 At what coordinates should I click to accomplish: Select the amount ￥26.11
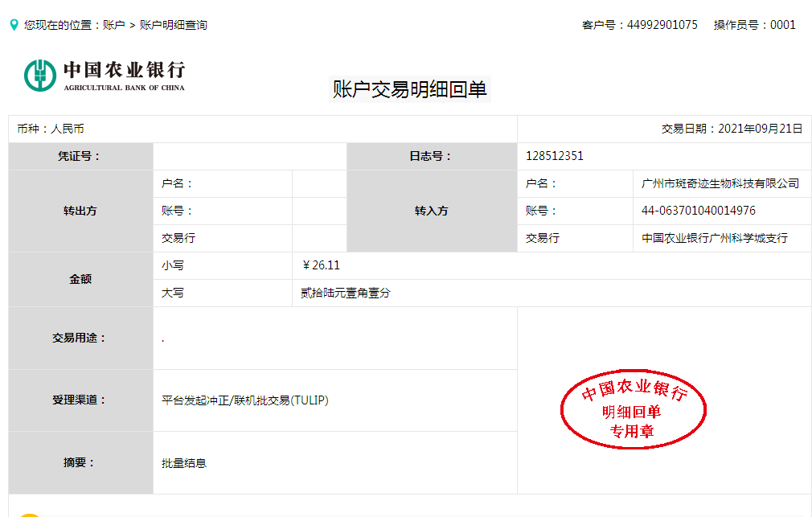[x=321, y=265]
